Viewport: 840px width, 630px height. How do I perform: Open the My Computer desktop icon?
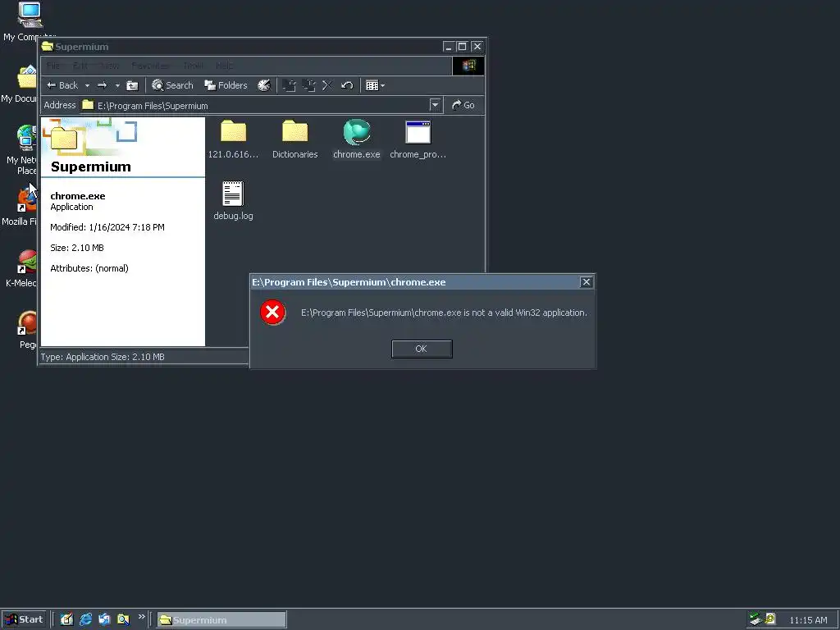point(30,21)
